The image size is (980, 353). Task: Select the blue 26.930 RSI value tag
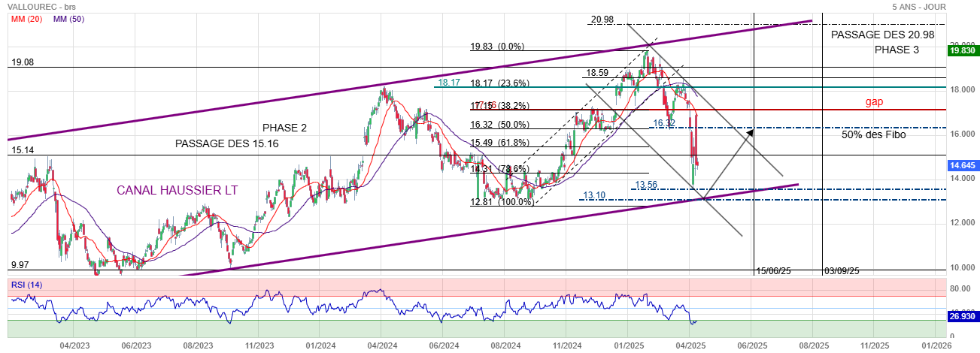pyautogui.click(x=962, y=317)
